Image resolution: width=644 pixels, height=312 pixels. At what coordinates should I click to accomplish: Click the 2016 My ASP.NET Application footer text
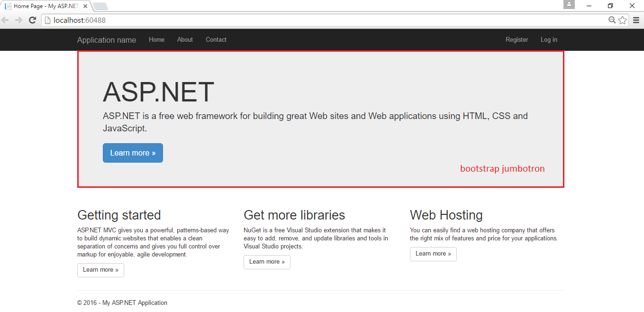[122, 303]
